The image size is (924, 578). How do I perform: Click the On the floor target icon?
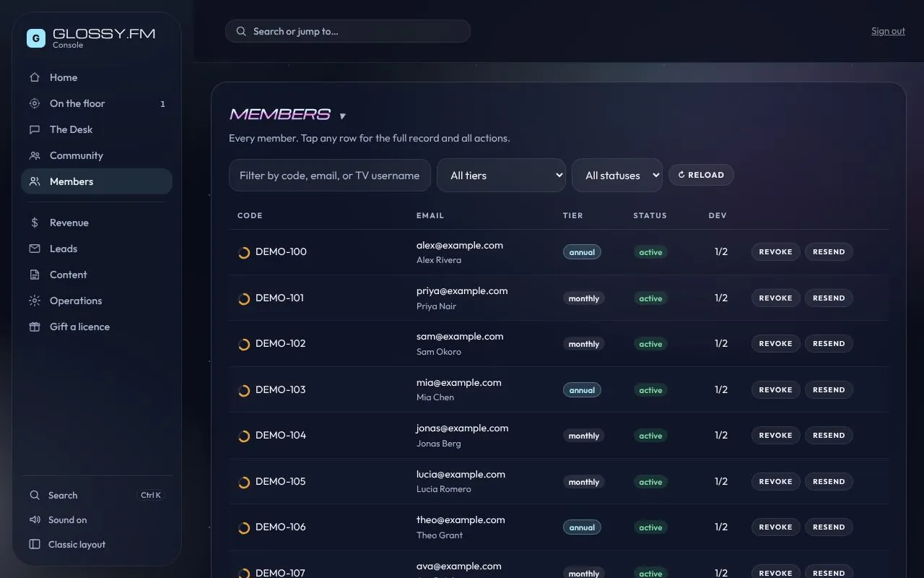(35, 103)
